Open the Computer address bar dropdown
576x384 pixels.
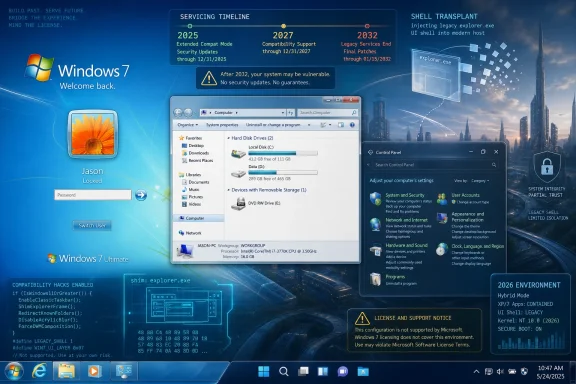282,112
